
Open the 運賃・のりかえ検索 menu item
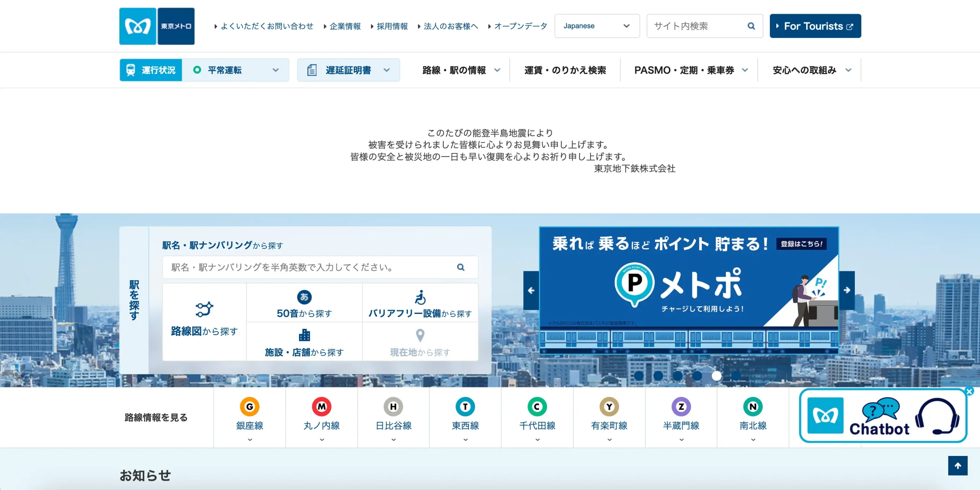coord(565,70)
